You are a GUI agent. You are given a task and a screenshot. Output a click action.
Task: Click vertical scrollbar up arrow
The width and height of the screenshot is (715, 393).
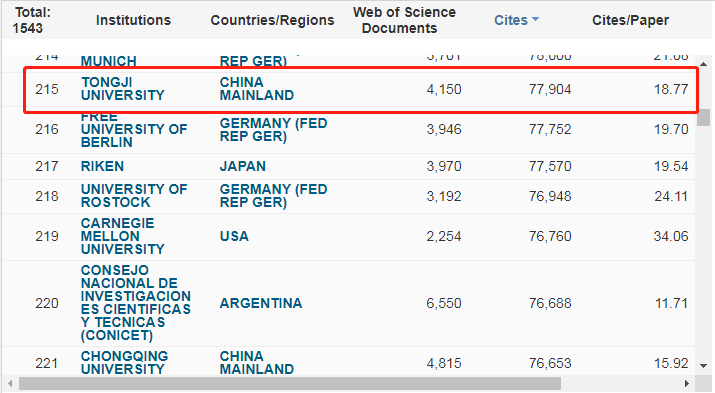(704, 64)
